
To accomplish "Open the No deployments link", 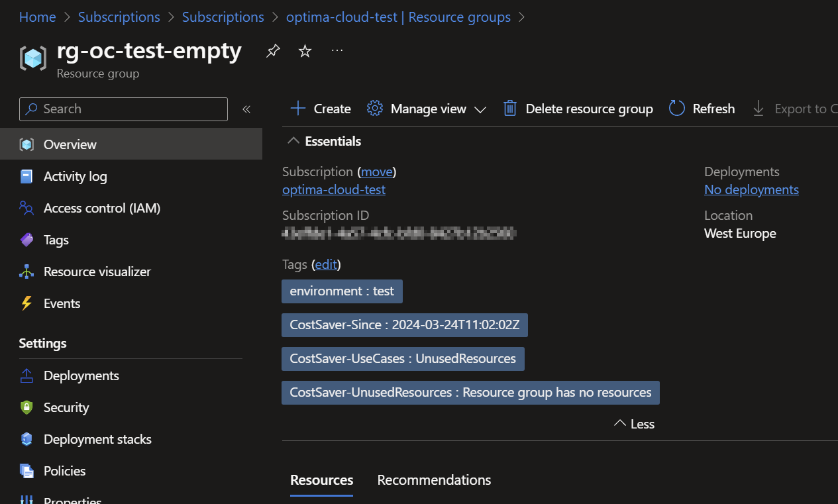I will (x=751, y=189).
